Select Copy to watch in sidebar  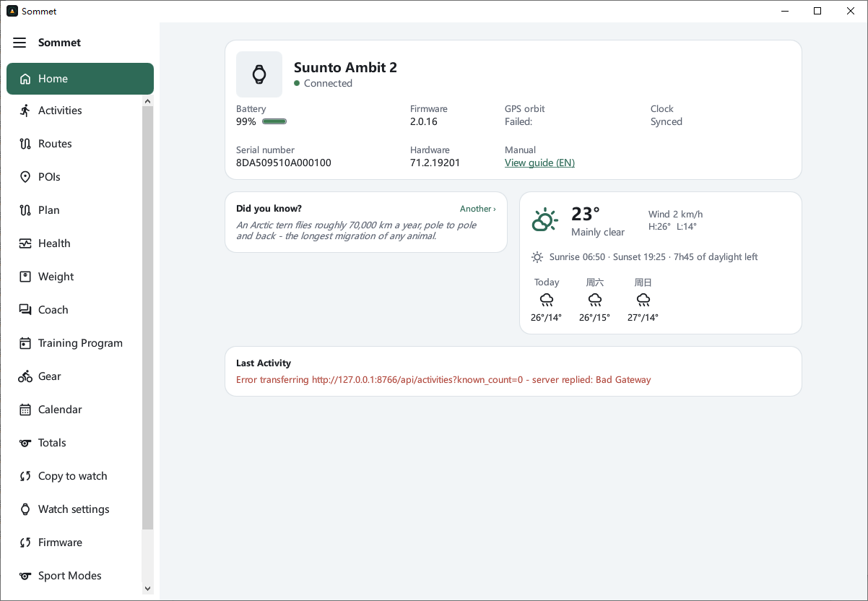coord(74,476)
